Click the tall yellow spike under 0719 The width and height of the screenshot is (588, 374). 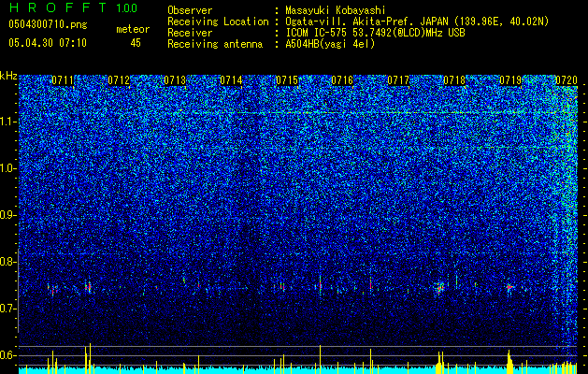point(509,360)
